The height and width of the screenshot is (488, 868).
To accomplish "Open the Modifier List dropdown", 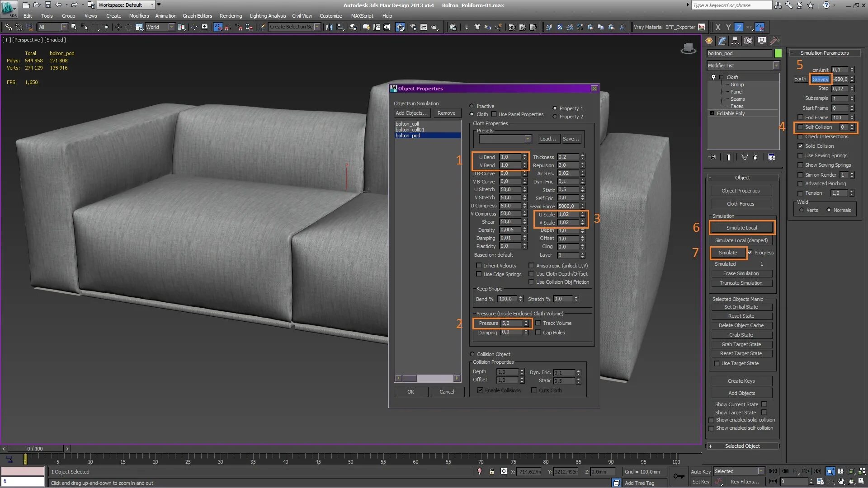I will [x=776, y=66].
